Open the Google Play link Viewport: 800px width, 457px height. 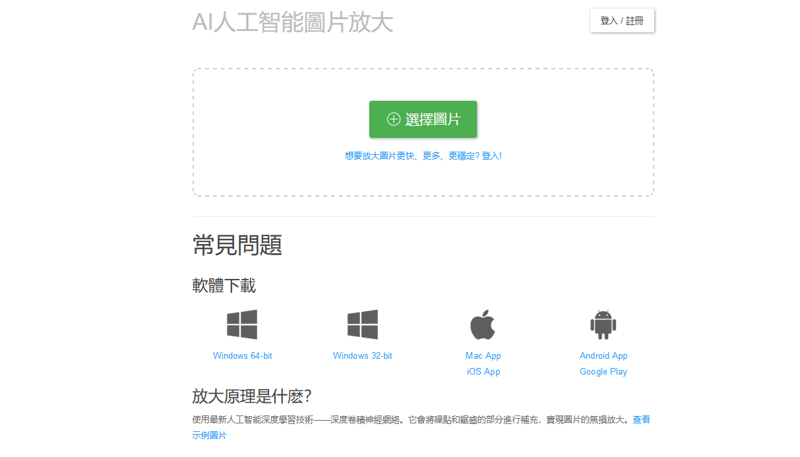603,372
